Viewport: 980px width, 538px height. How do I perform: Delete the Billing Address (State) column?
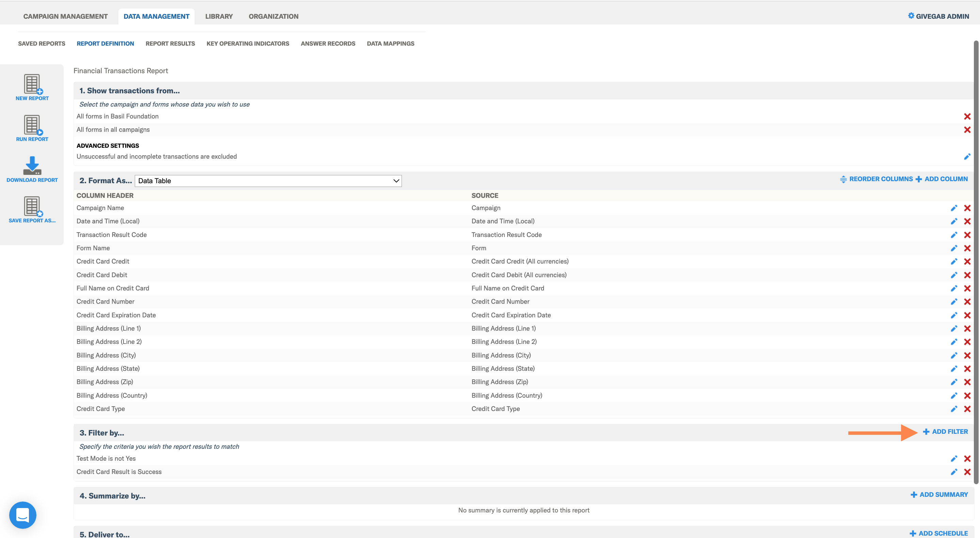[967, 368]
